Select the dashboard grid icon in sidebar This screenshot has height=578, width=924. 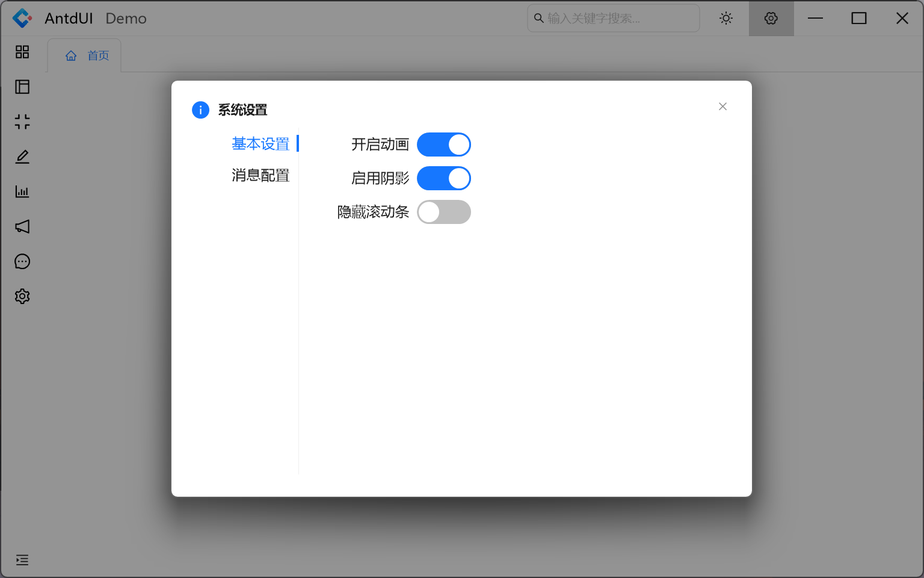click(x=22, y=52)
